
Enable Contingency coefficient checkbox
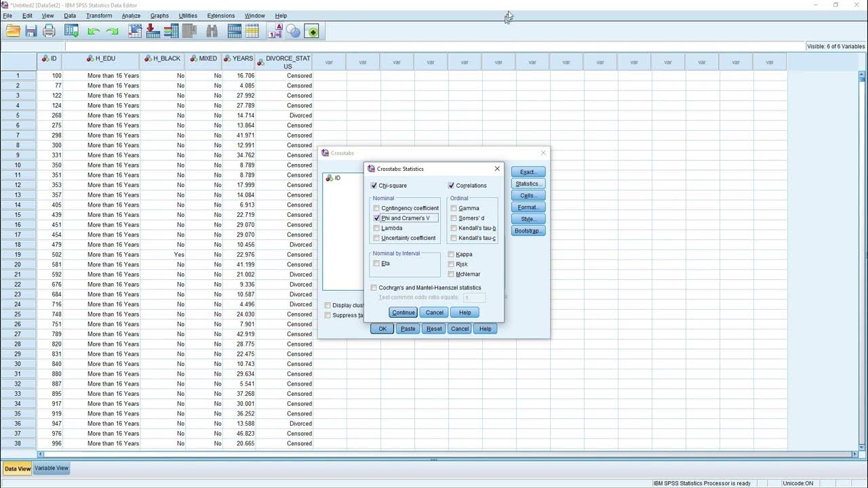pos(376,208)
